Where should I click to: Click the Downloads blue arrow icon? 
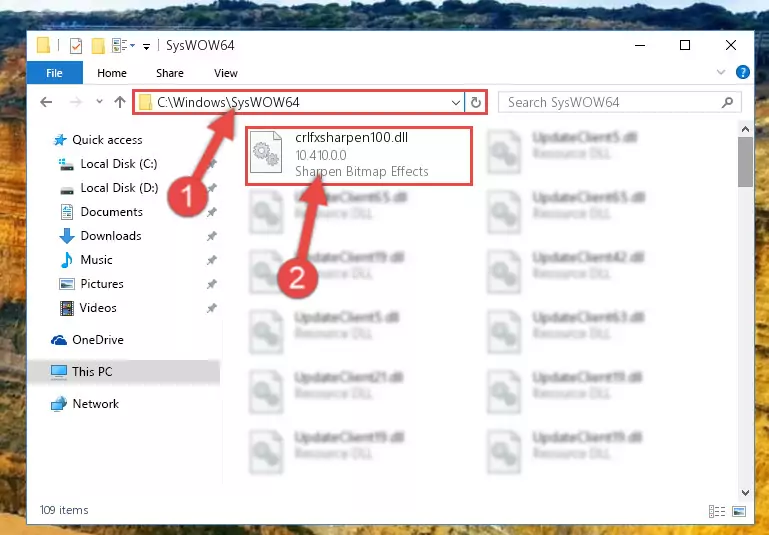click(67, 236)
